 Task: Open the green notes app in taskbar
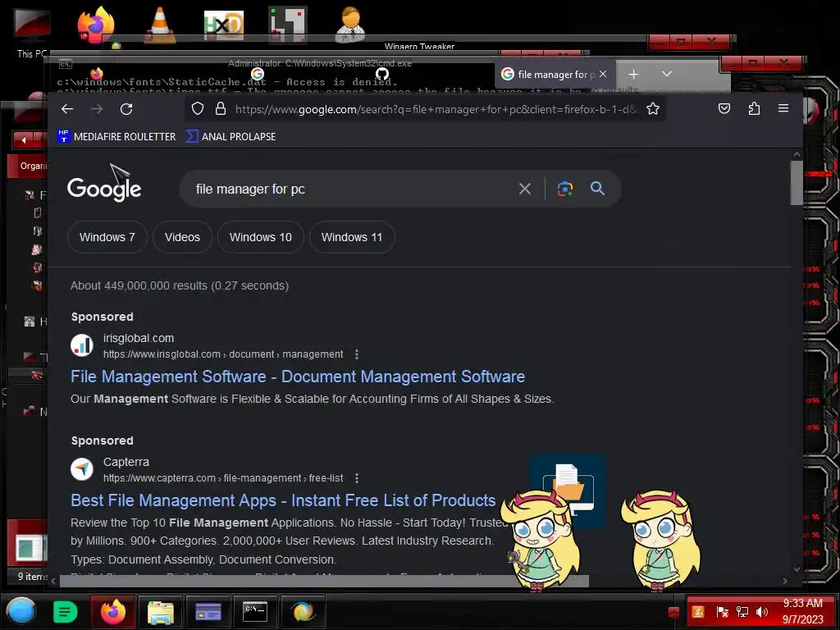(66, 612)
